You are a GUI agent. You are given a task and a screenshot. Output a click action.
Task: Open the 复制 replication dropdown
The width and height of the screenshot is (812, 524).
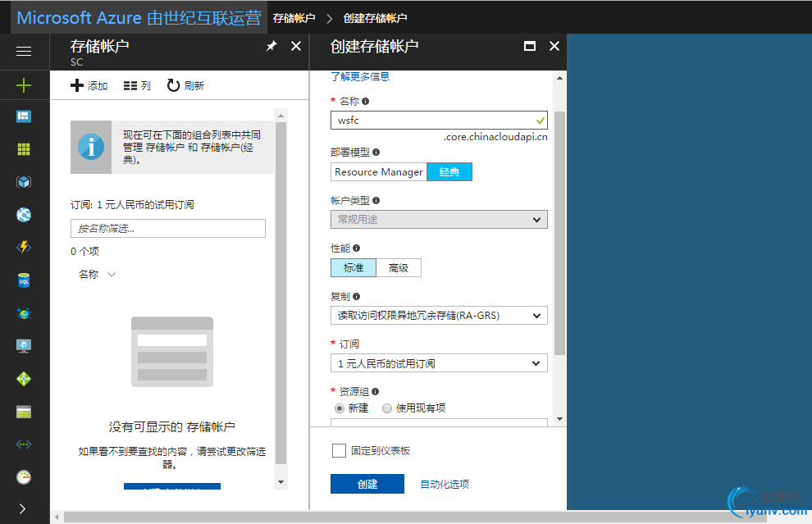(439, 316)
